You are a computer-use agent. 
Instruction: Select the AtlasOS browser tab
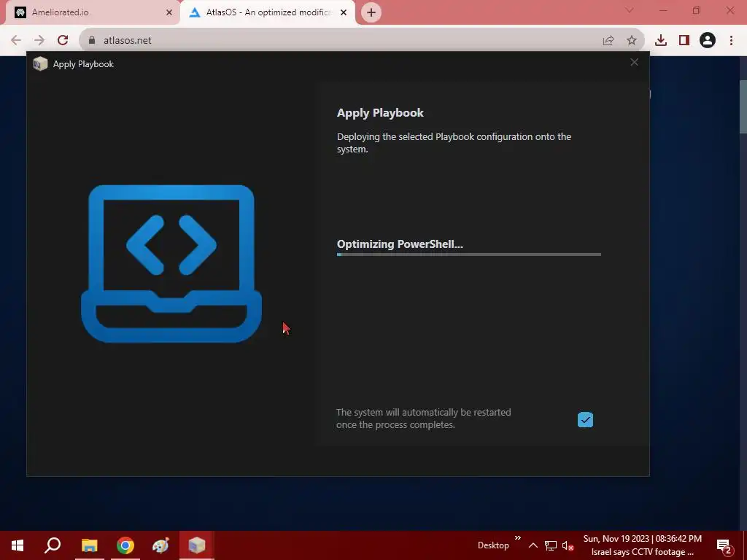point(268,12)
